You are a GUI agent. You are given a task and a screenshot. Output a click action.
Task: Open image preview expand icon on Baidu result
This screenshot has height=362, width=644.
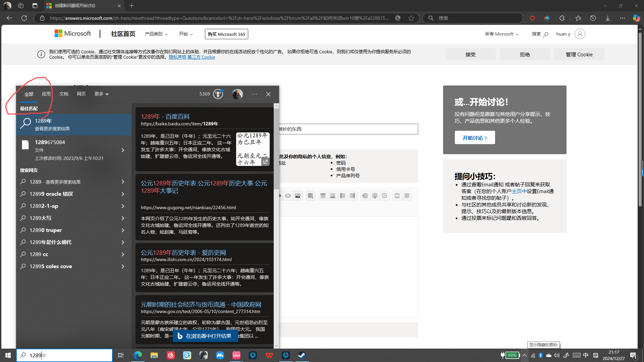265,162
